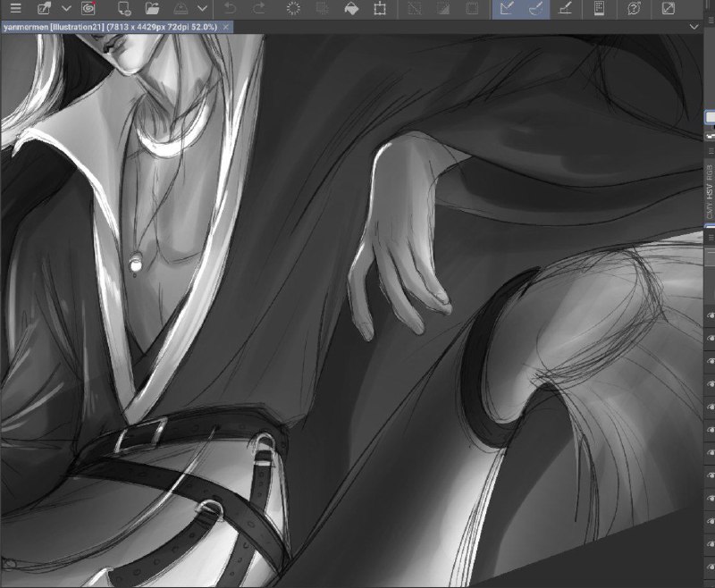This screenshot has width=715, height=588.
Task: Toggle visibility eye of topmost layer
Action: 711,315
